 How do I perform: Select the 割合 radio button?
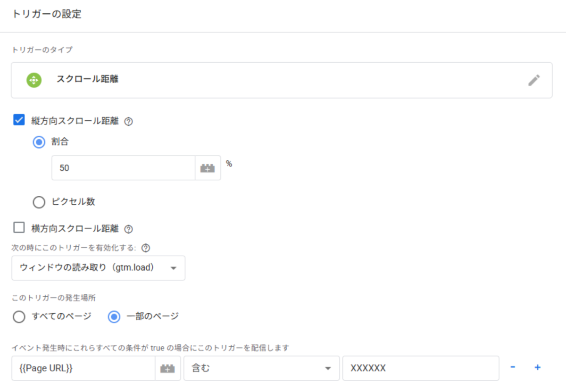point(39,142)
